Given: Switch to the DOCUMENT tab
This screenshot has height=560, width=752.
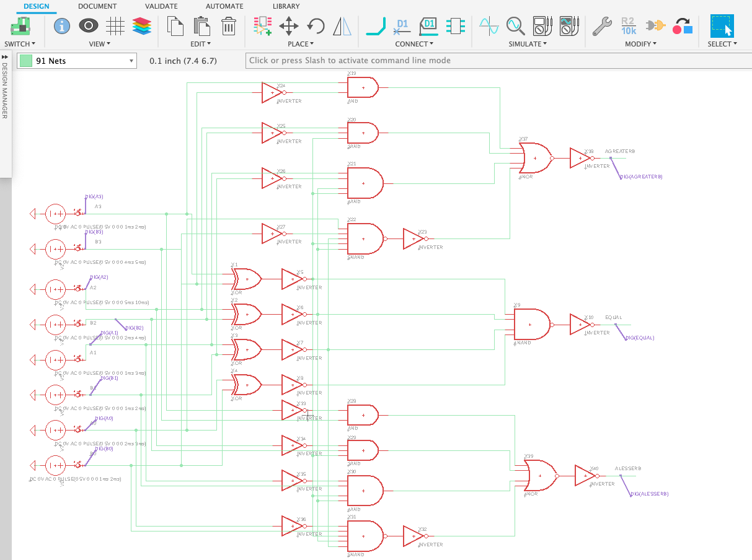Looking at the screenshot, I should coord(97,6).
